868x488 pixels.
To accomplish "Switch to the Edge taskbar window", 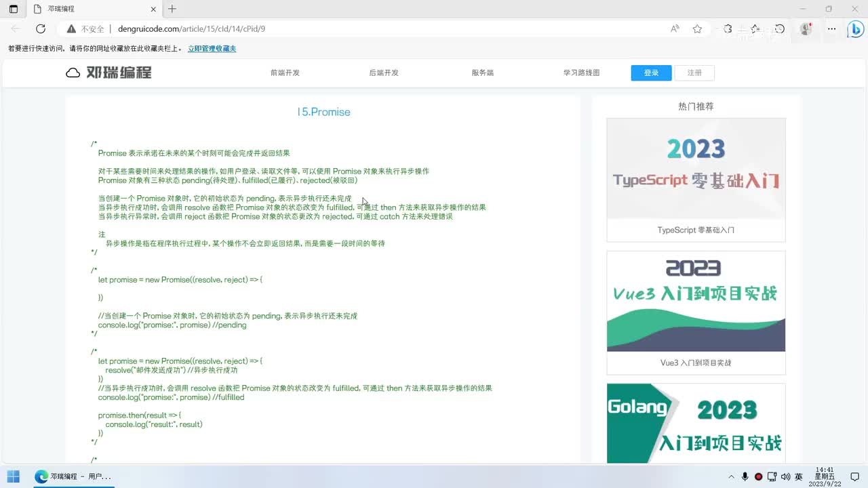I will pyautogui.click(x=73, y=476).
